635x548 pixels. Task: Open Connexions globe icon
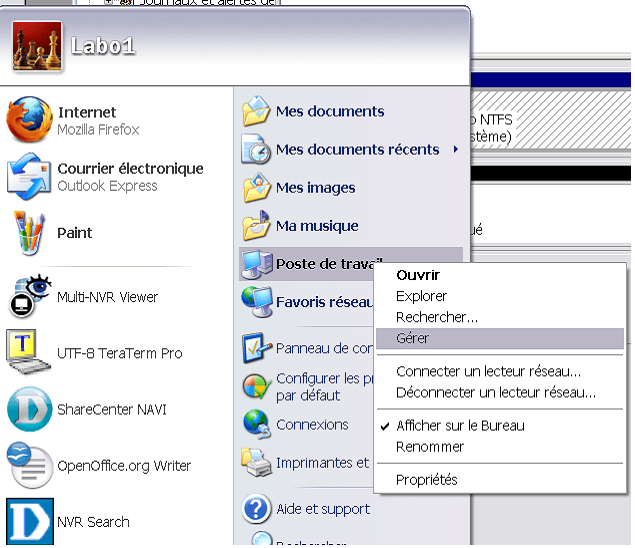pos(257,424)
